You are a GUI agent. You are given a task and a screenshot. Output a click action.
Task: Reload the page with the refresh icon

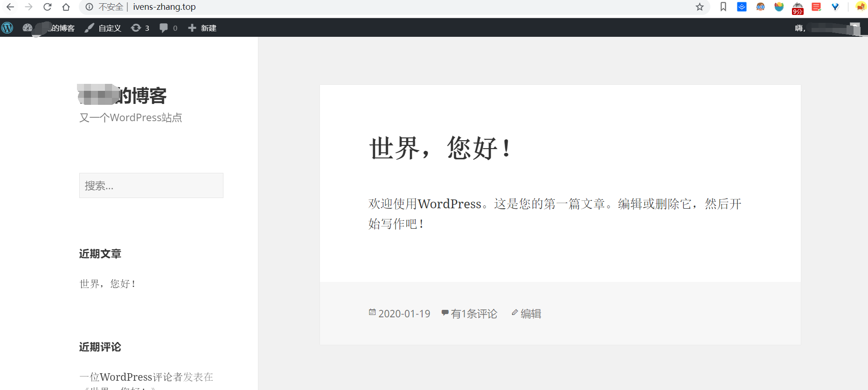pyautogui.click(x=47, y=7)
